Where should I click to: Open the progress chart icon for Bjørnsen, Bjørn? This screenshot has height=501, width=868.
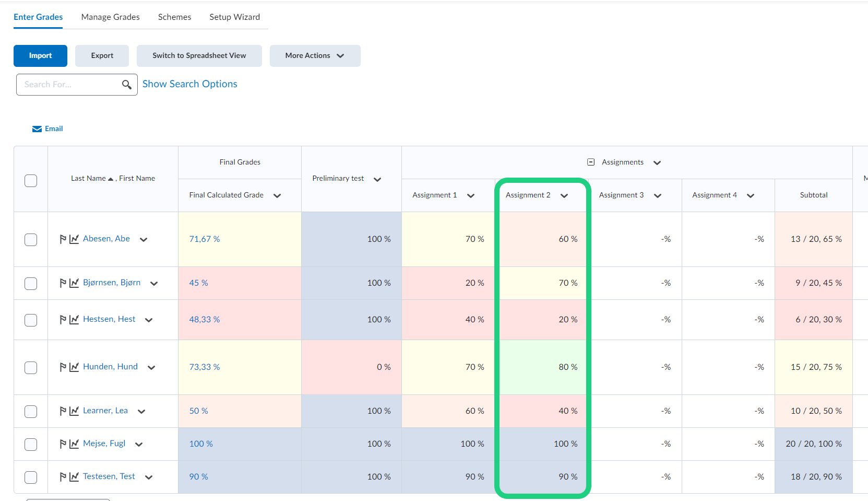tap(74, 283)
